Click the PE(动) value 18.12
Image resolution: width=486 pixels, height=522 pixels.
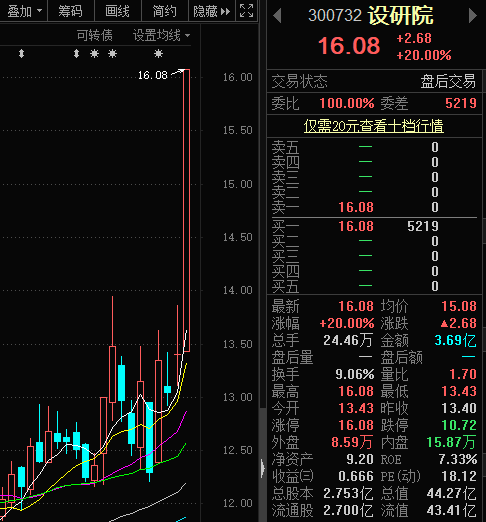point(459,476)
